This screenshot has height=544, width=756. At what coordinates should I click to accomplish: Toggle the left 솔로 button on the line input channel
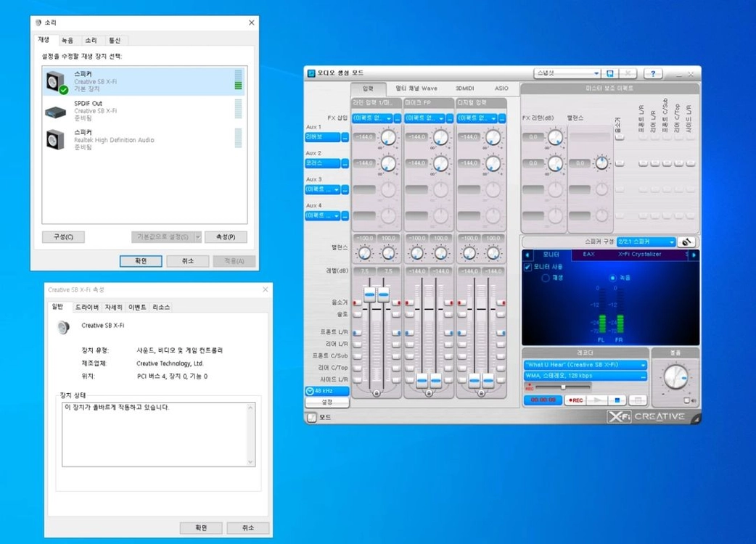point(357,314)
